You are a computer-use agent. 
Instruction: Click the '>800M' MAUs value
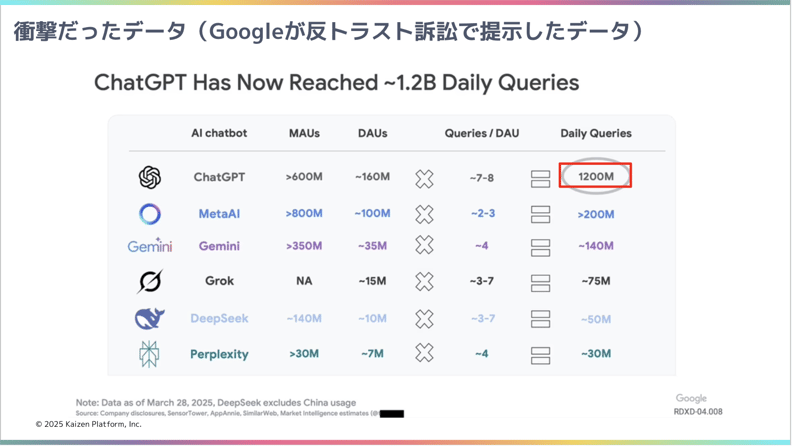304,213
